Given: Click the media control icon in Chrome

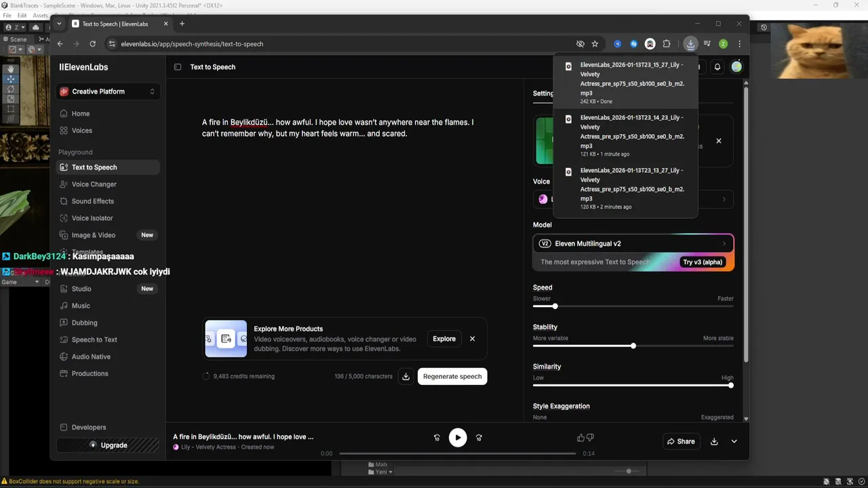Looking at the screenshot, I should click(x=707, y=44).
